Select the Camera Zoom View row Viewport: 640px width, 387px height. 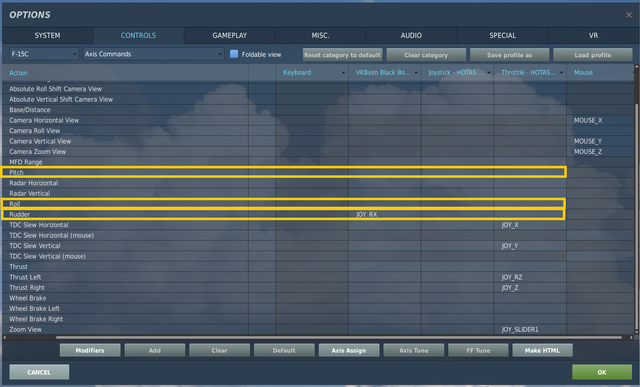click(x=318, y=151)
